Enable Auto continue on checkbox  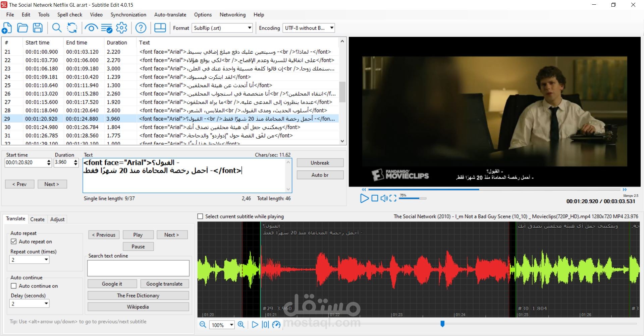coord(14,286)
